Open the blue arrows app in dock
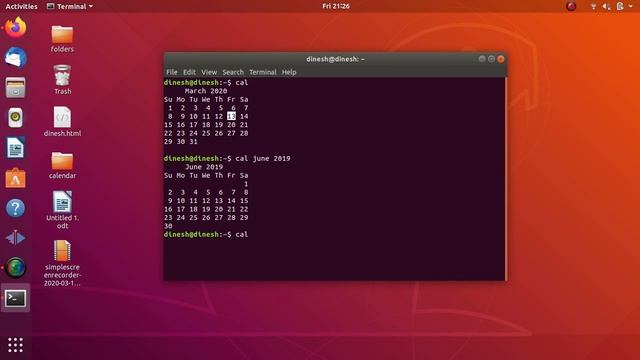The image size is (640, 360). [16, 238]
